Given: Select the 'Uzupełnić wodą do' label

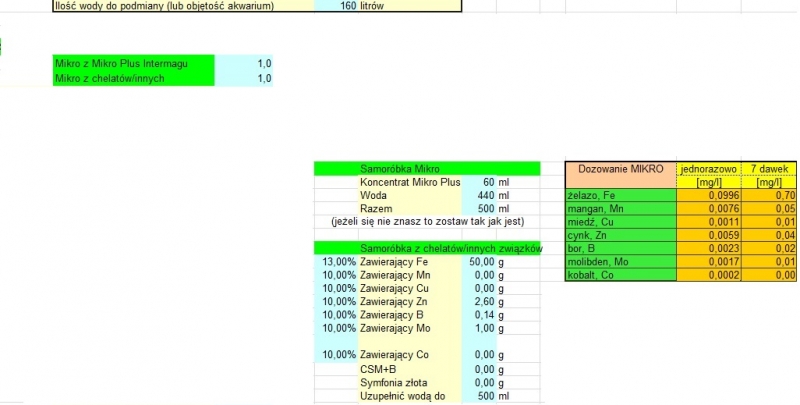Looking at the screenshot, I should pos(410,396).
